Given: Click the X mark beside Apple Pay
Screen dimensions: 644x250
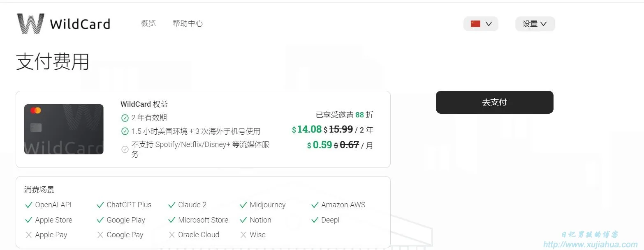Looking at the screenshot, I should (x=28, y=235).
